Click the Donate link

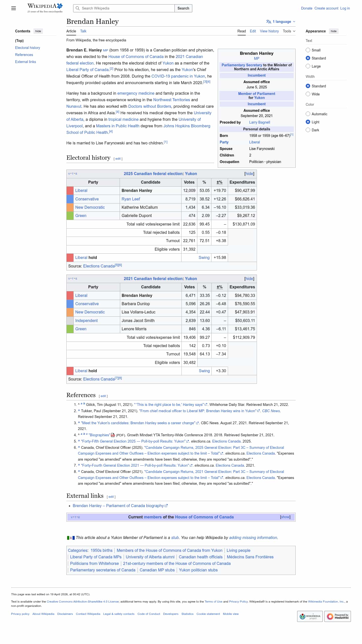(307, 8)
